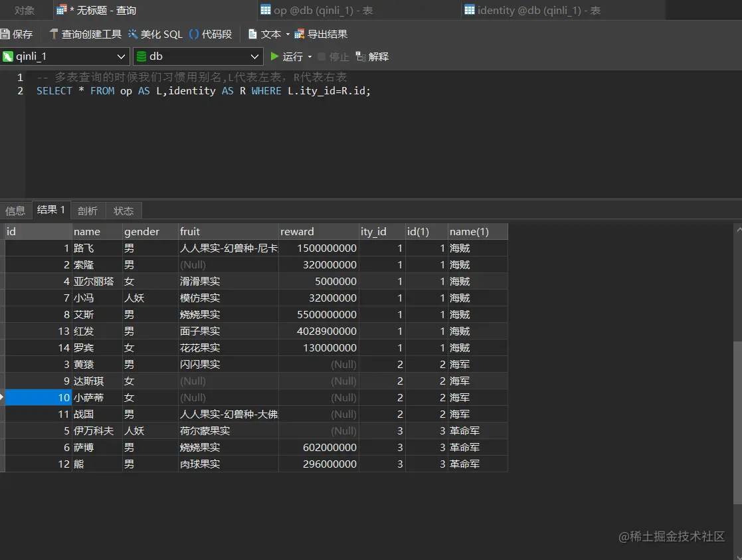Click the name column header

click(x=97, y=231)
